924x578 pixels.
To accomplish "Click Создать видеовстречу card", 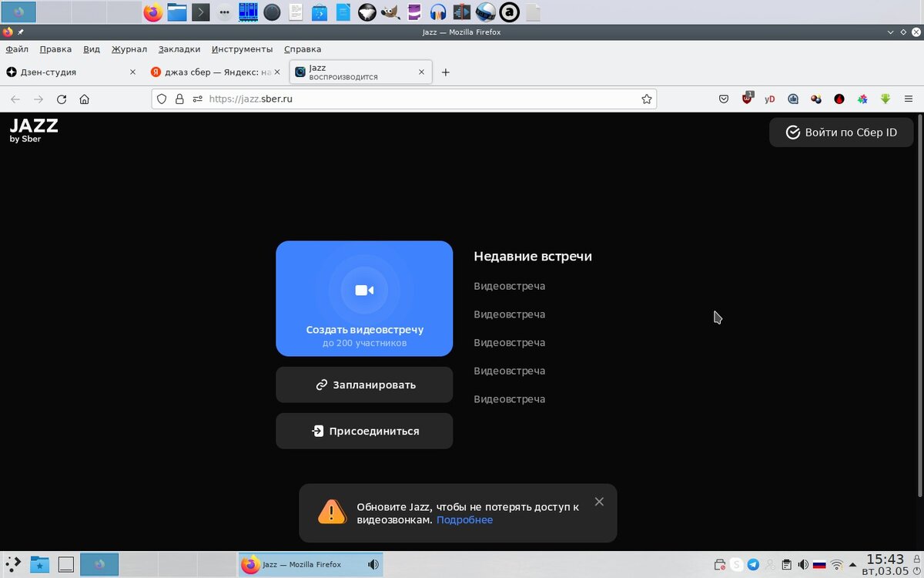I will point(364,298).
